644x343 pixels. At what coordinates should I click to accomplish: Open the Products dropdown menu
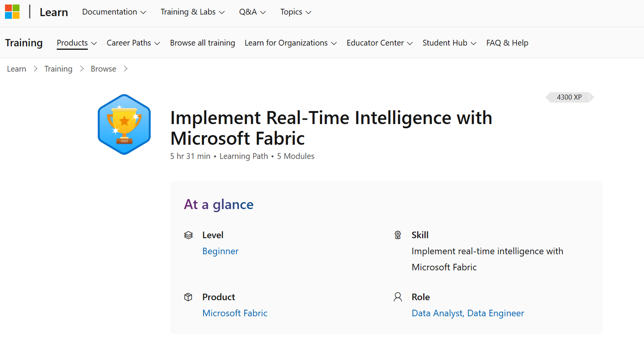click(x=77, y=43)
